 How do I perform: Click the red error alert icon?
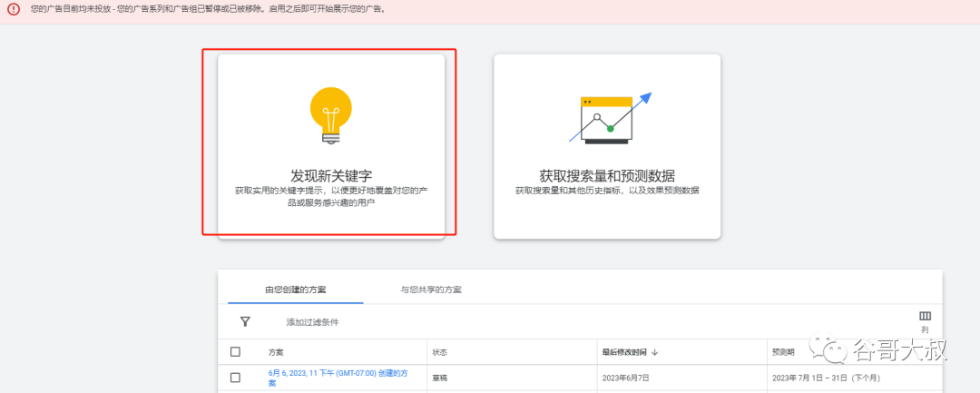[13, 9]
